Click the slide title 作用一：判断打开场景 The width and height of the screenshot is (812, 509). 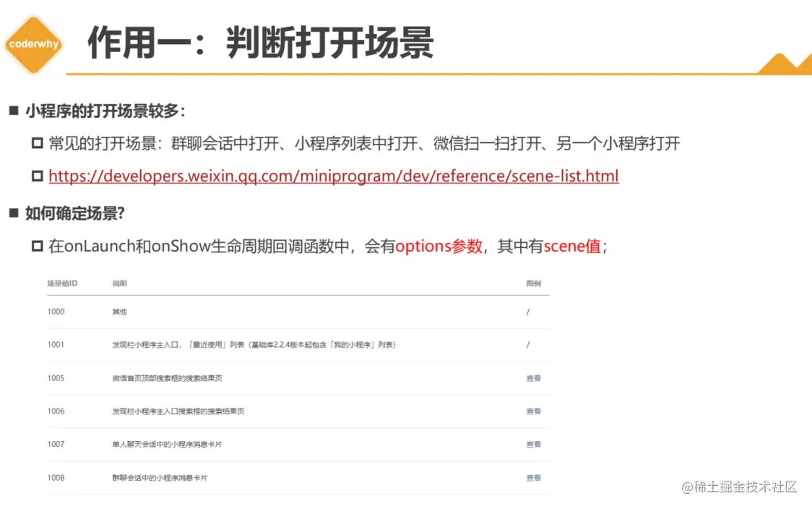261,43
